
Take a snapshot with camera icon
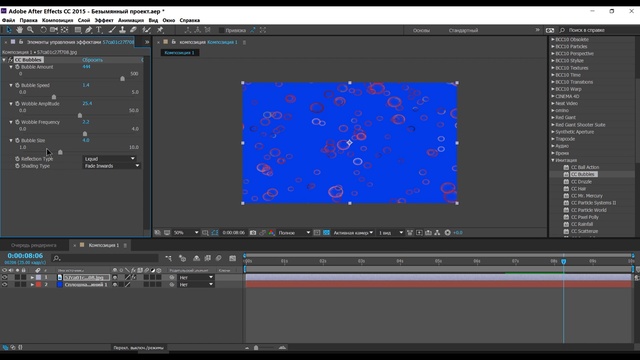(253, 233)
